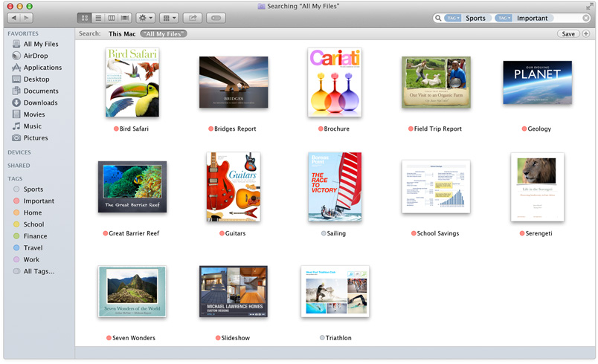Select "This Mac" search scope

[x=121, y=33]
